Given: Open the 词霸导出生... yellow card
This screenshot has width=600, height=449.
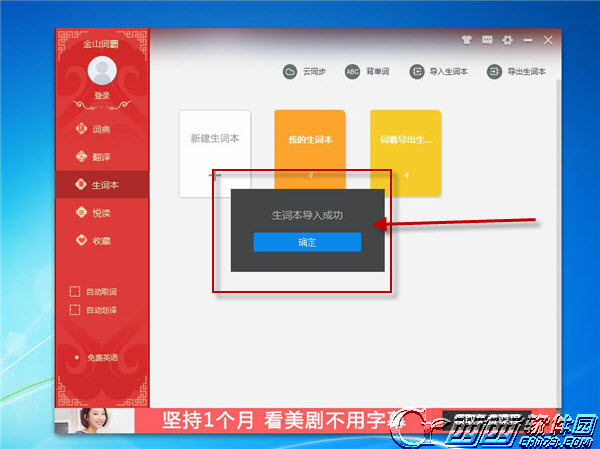Looking at the screenshot, I should 406,153.
